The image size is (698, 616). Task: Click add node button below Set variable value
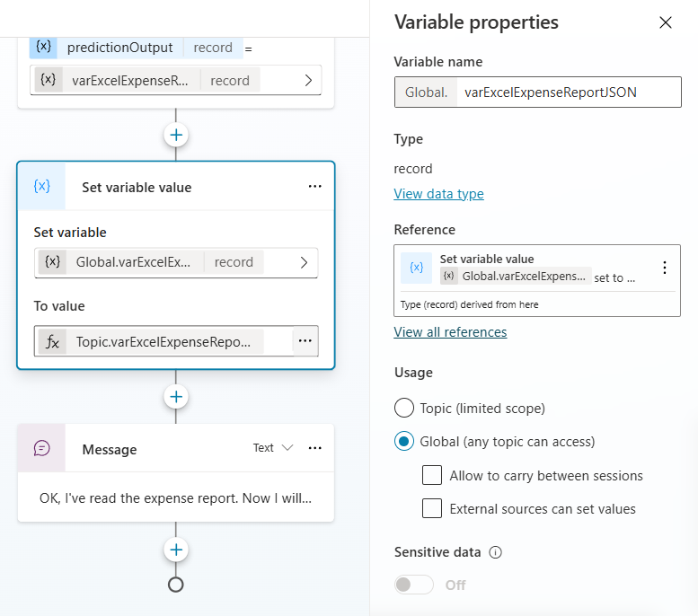click(176, 397)
